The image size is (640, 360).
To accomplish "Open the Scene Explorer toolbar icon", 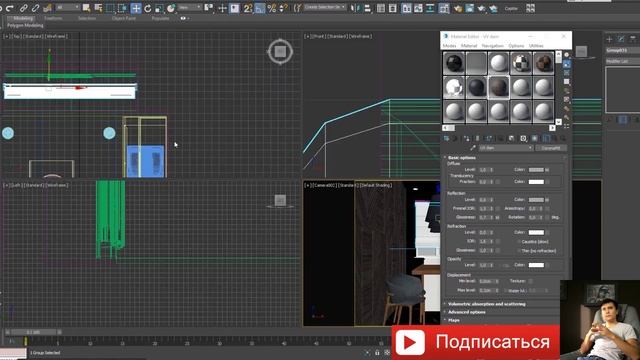I will coord(381,8).
